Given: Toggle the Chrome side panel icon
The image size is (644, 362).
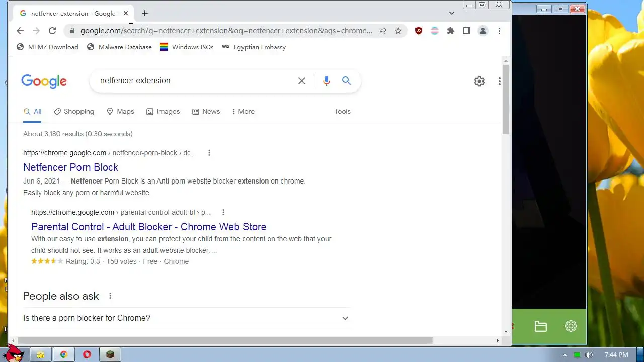Looking at the screenshot, I should coord(467,31).
